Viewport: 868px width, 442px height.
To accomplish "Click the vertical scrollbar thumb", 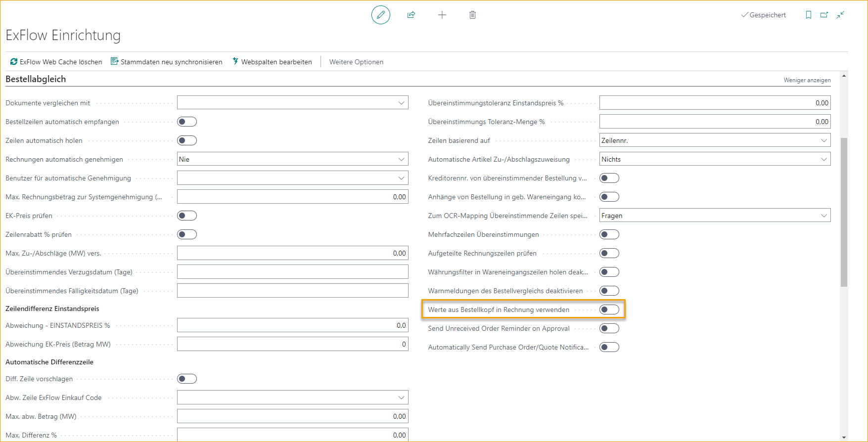I will click(x=844, y=212).
